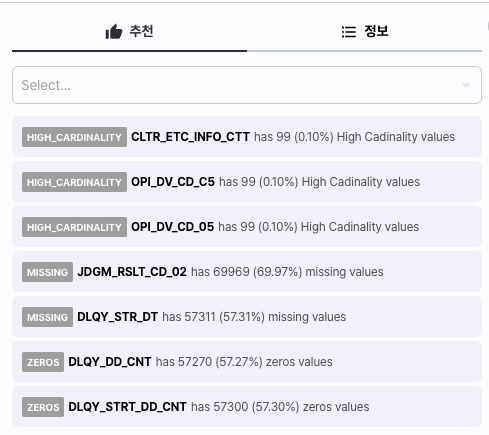Open the Select... dropdown arrow
This screenshot has height=435, width=489.
(x=466, y=85)
